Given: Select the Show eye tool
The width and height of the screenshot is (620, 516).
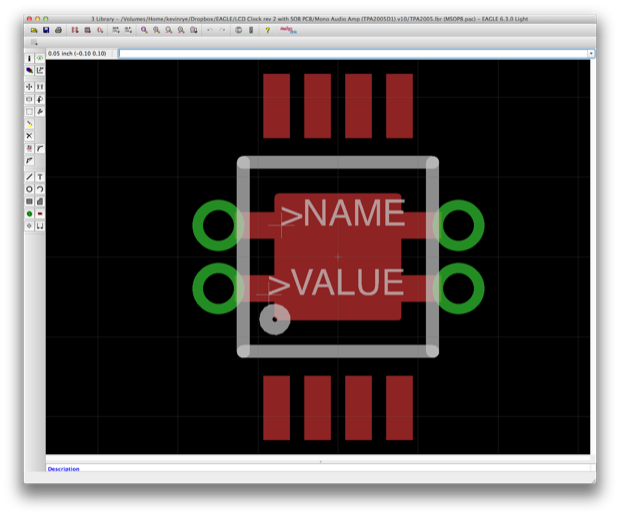Looking at the screenshot, I should tap(40, 59).
